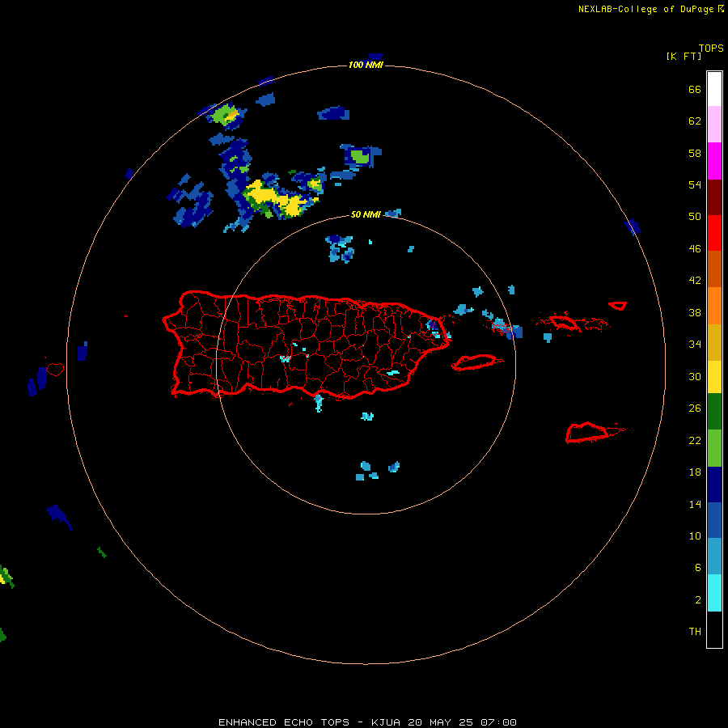
Task: Click the TH threshold label in legend
Action: [695, 632]
